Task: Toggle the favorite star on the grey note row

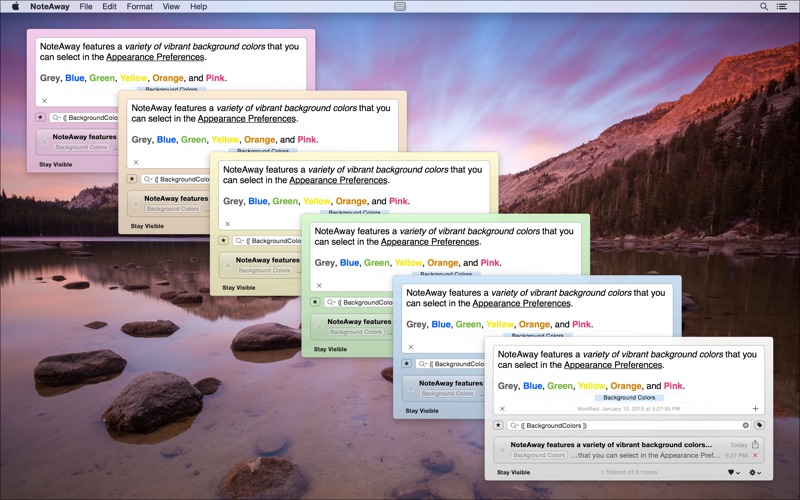Action: tap(502, 450)
